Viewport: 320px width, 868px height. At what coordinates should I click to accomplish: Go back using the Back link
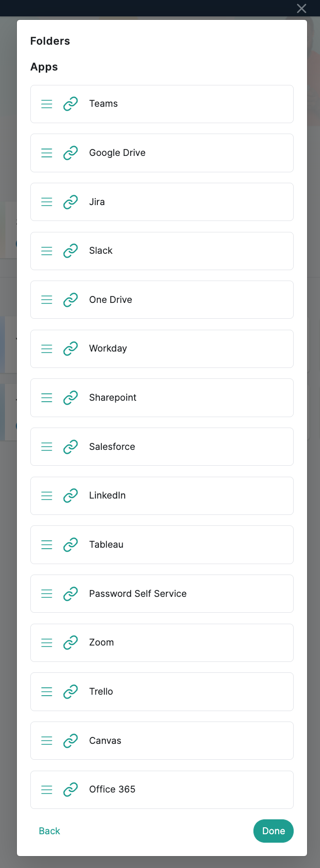click(49, 831)
